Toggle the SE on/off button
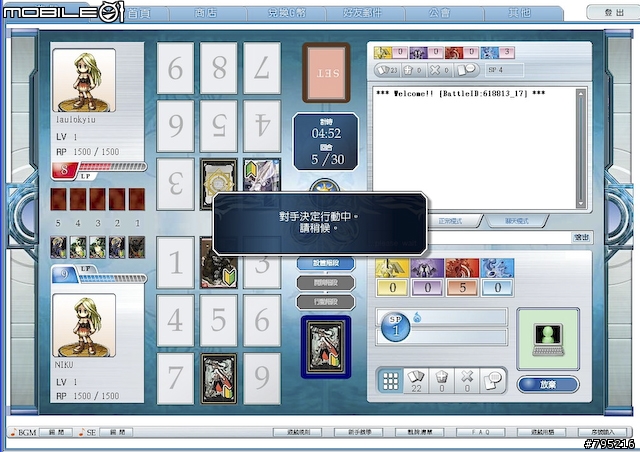640x452 pixels. [116, 432]
